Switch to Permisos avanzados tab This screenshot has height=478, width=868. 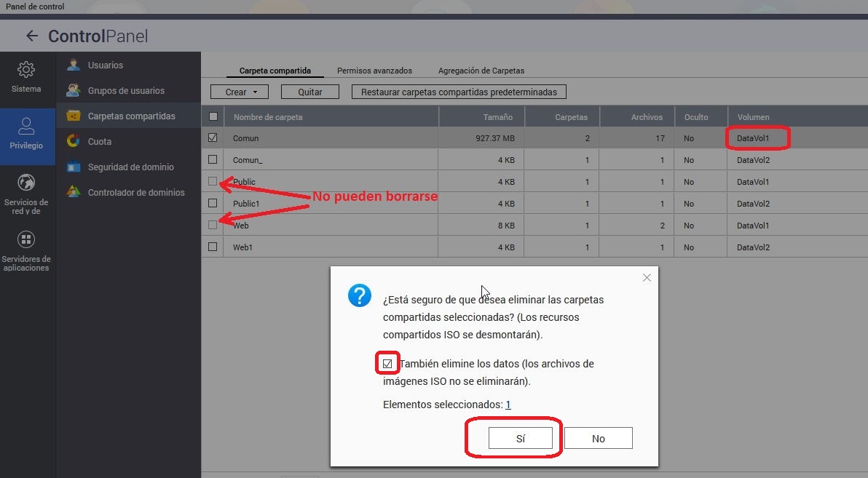click(374, 71)
